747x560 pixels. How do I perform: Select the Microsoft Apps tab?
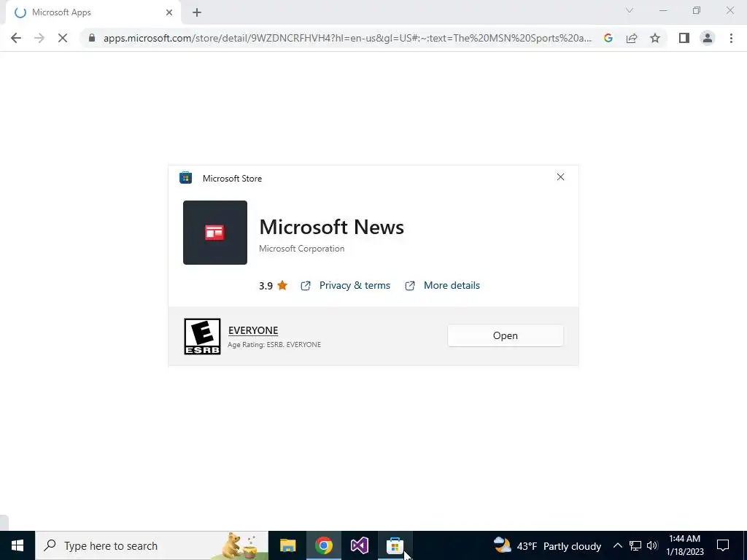[93, 12]
